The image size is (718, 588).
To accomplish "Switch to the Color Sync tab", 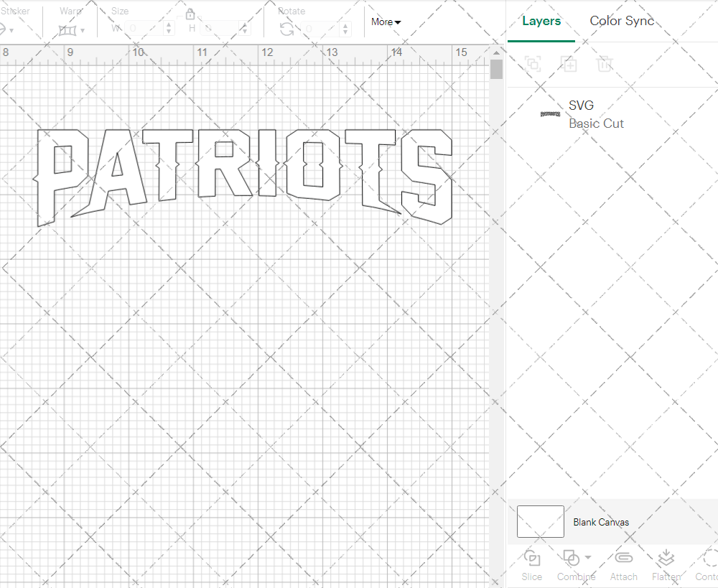I will [x=622, y=21].
